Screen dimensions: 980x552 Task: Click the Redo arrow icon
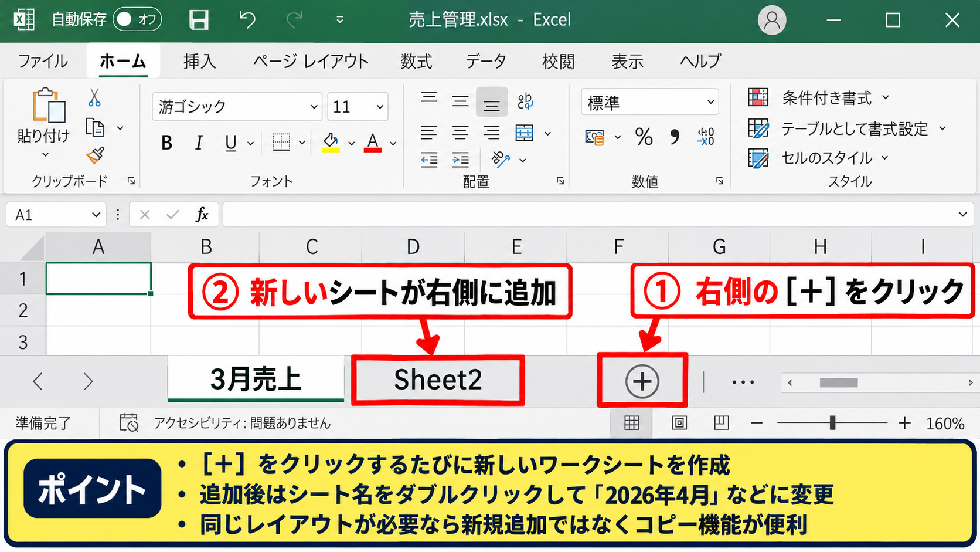(x=294, y=20)
